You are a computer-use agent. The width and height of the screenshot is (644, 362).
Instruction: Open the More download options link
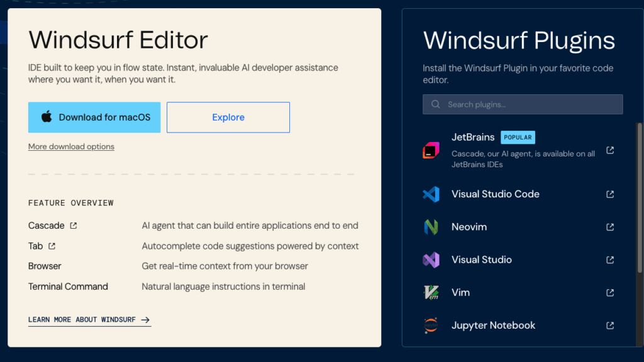[x=71, y=146]
